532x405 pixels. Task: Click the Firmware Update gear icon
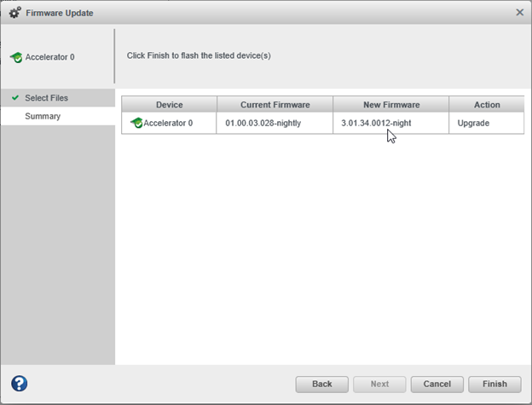point(14,13)
